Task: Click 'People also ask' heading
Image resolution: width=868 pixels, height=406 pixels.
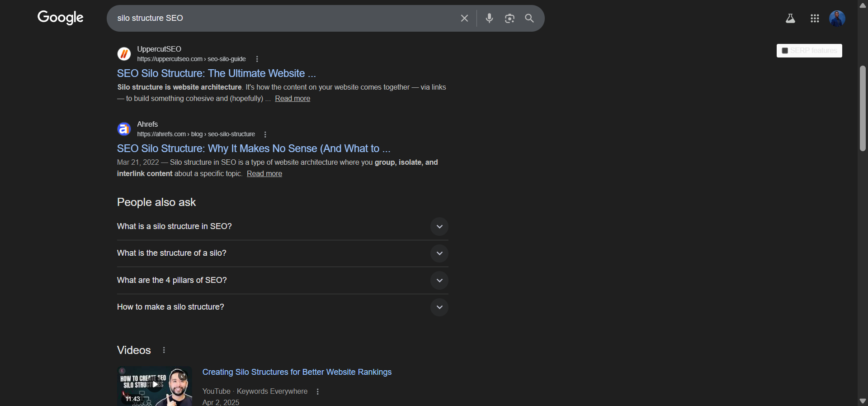Action: (156, 202)
